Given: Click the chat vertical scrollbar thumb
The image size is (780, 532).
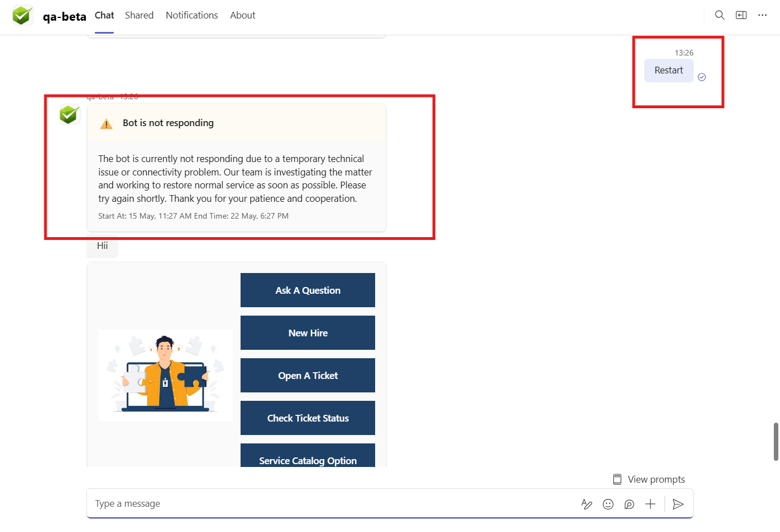Looking at the screenshot, I should [x=776, y=442].
